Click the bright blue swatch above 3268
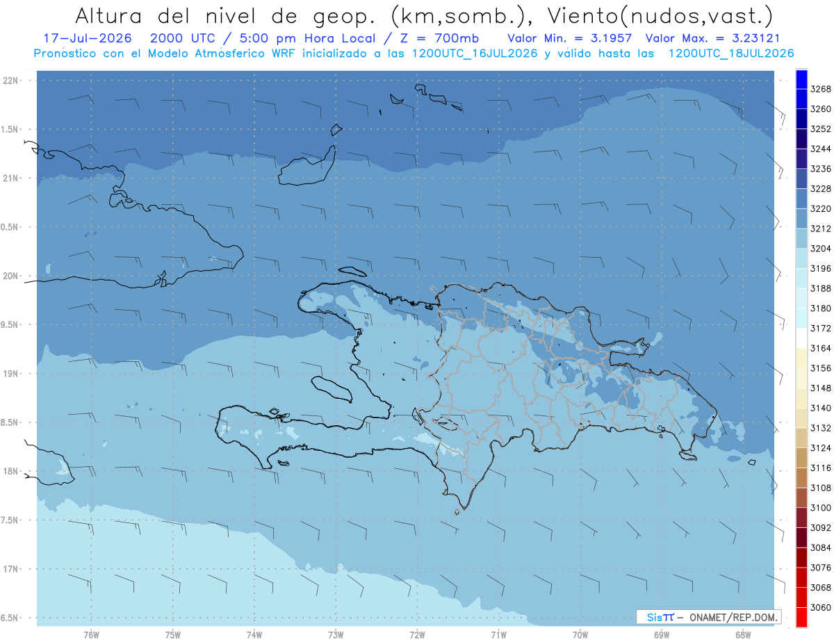Image resolution: width=834 pixels, height=644 pixels. click(801, 79)
